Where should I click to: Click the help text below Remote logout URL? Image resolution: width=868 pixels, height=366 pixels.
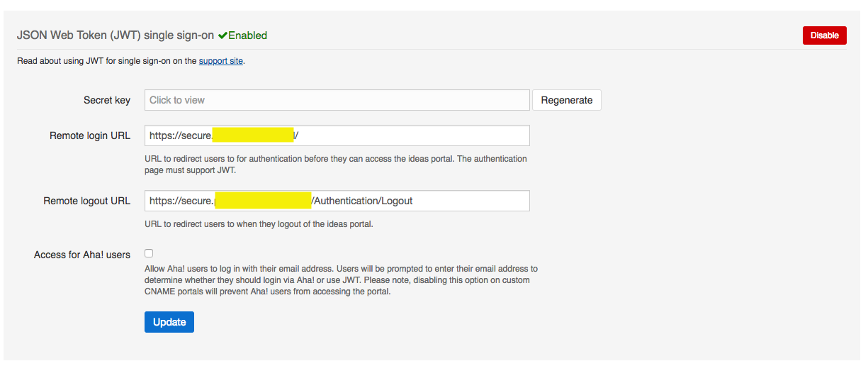pos(259,224)
